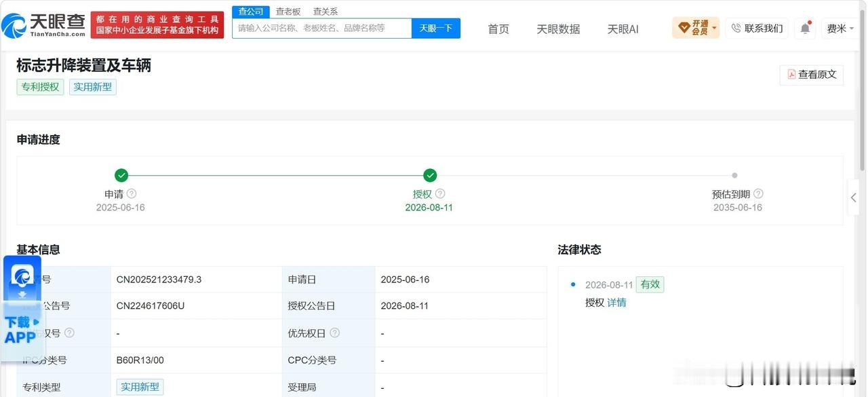Click the 专利授权 tag
868x397 pixels.
coord(40,87)
